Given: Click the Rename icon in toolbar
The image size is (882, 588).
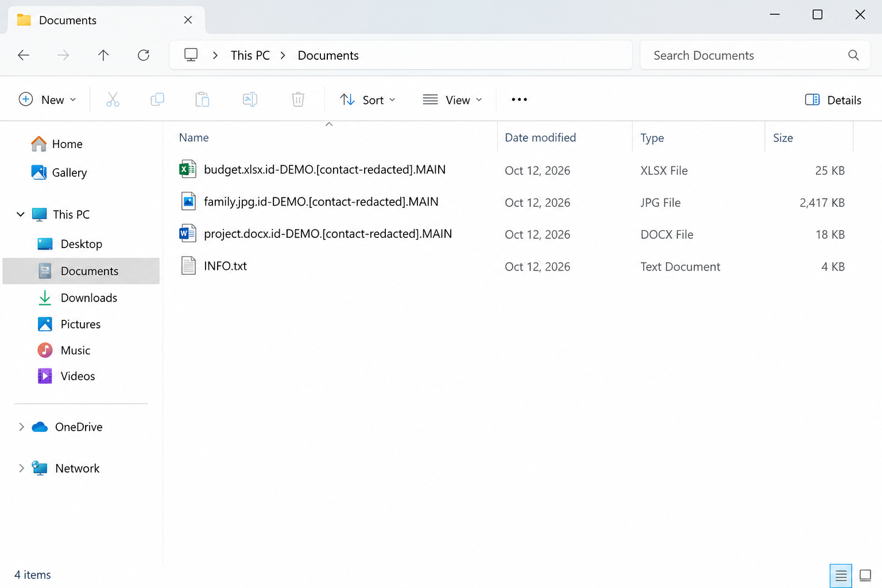Looking at the screenshot, I should [250, 100].
